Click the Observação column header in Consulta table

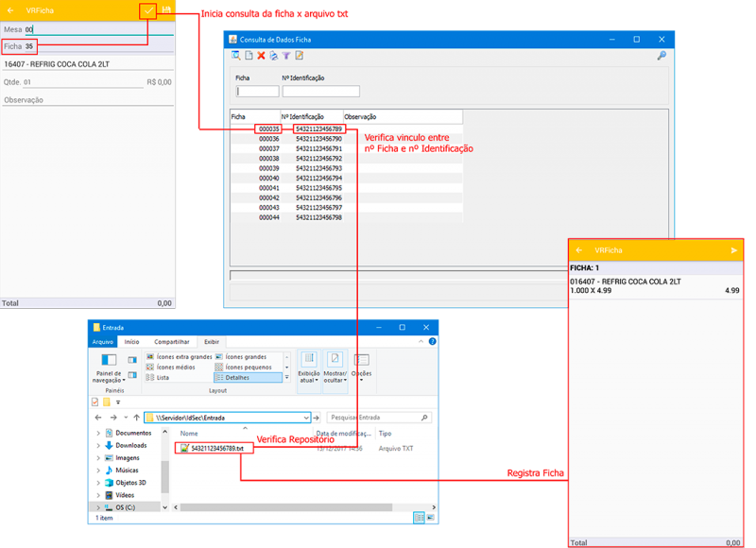(403, 116)
